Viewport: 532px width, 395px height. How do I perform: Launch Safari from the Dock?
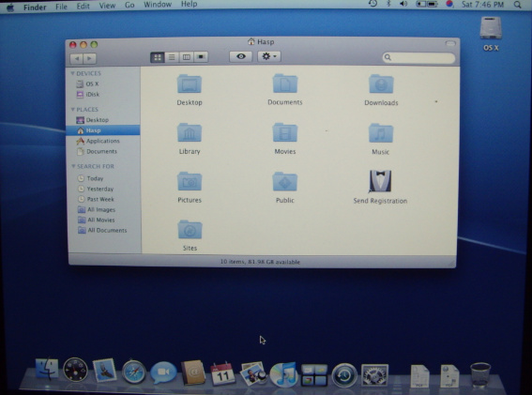click(x=134, y=372)
